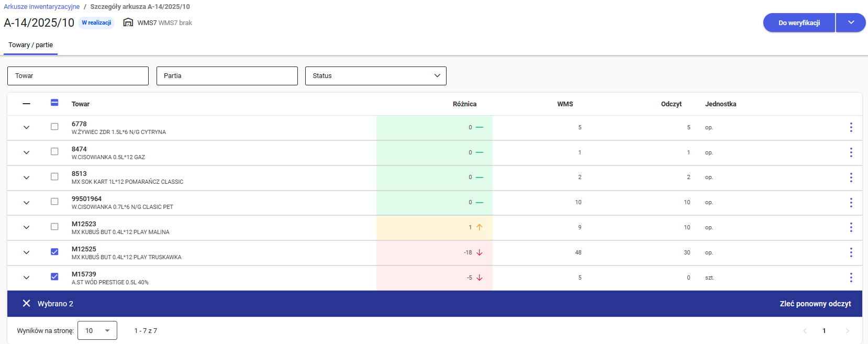Toggle the select-all header checkbox
The width and height of the screenshot is (868, 344).
pyautogui.click(x=54, y=103)
